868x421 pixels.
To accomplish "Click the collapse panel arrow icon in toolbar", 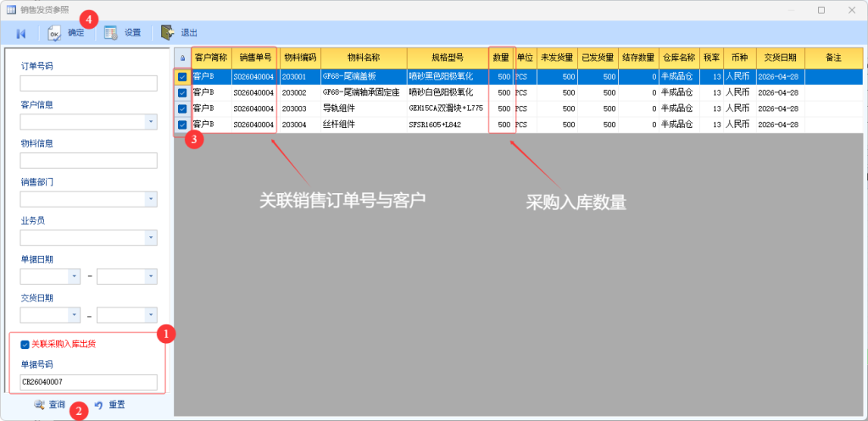I will (20, 33).
